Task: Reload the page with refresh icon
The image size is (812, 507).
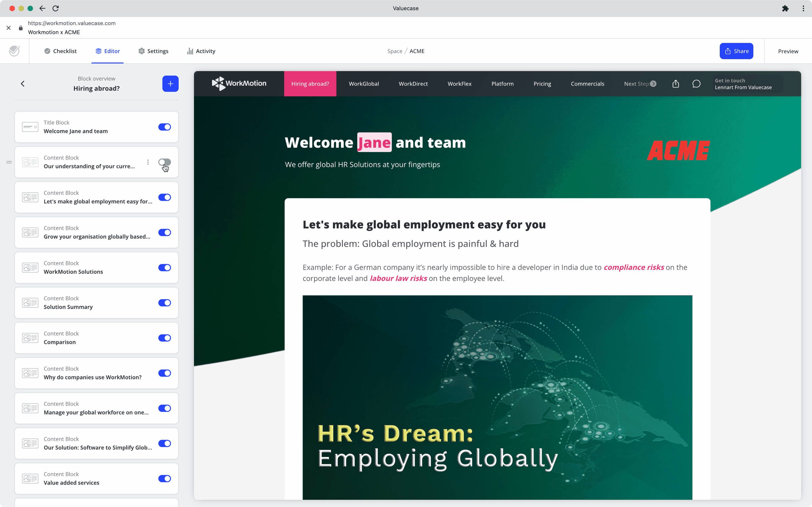Action: [56, 8]
